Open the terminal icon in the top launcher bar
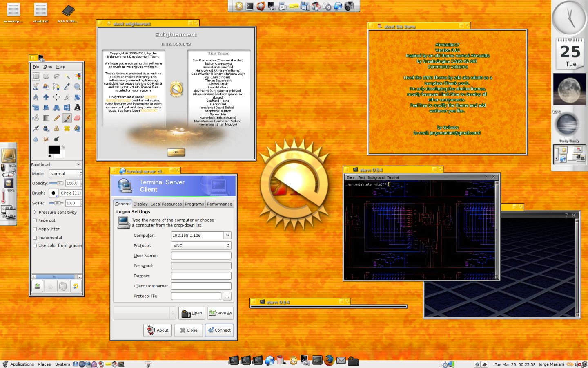The height and width of the screenshot is (368, 588). (x=249, y=6)
